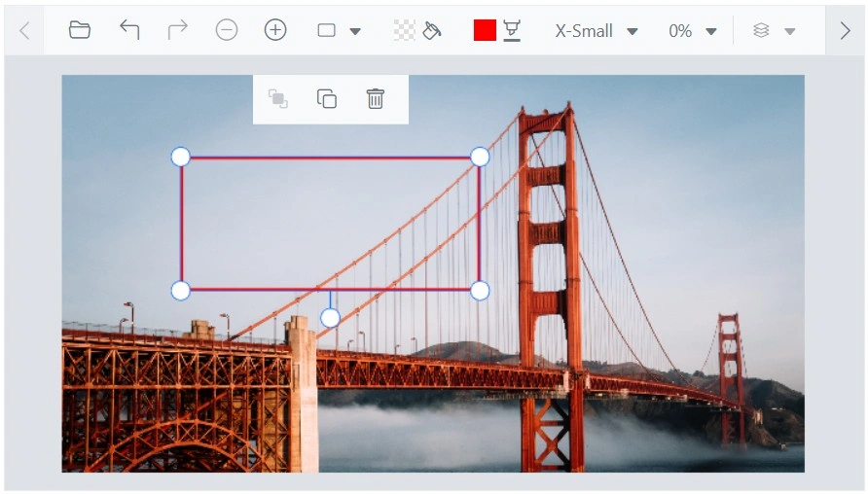Viewport: 868px width, 494px height.
Task: Click the bottom-left resize handle
Action: (x=180, y=291)
